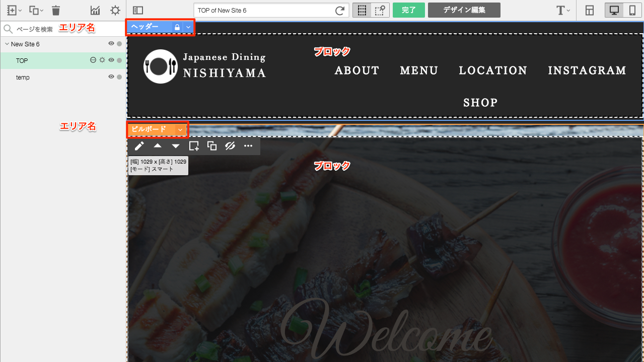Image resolution: width=644 pixels, height=362 pixels.
Task: Toggle the block selection search mode
Action: pos(380,10)
